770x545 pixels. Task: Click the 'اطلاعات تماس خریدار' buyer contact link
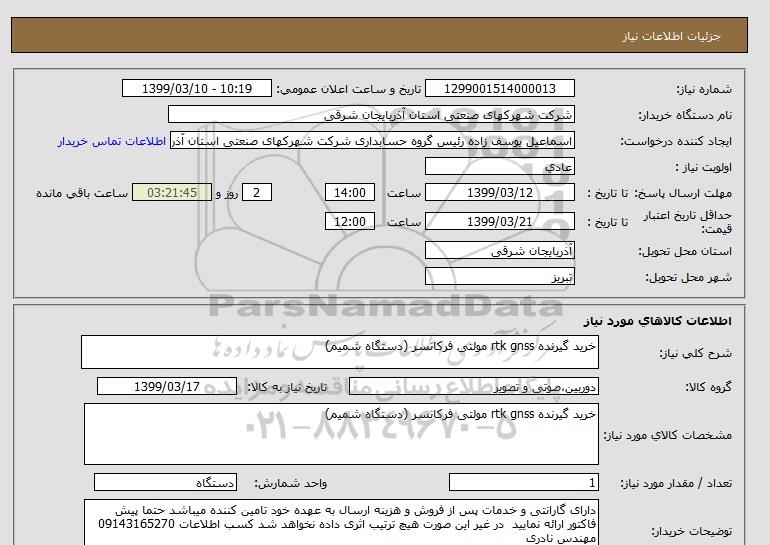click(113, 141)
